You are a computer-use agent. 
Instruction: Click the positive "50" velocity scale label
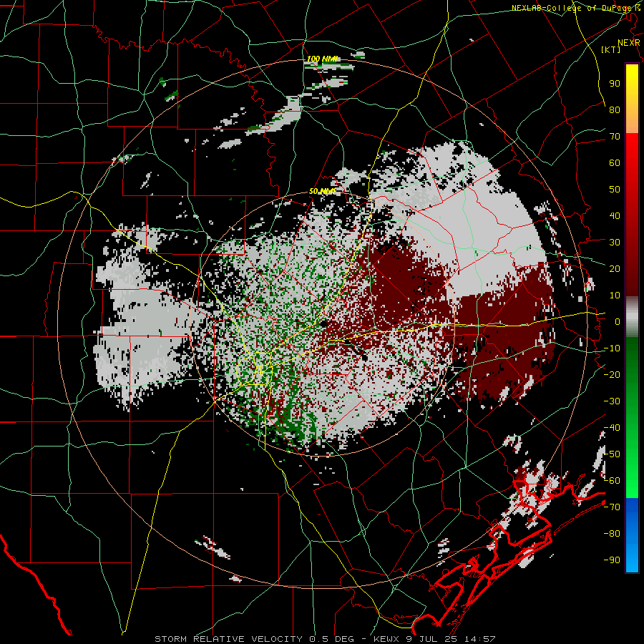tap(615, 190)
